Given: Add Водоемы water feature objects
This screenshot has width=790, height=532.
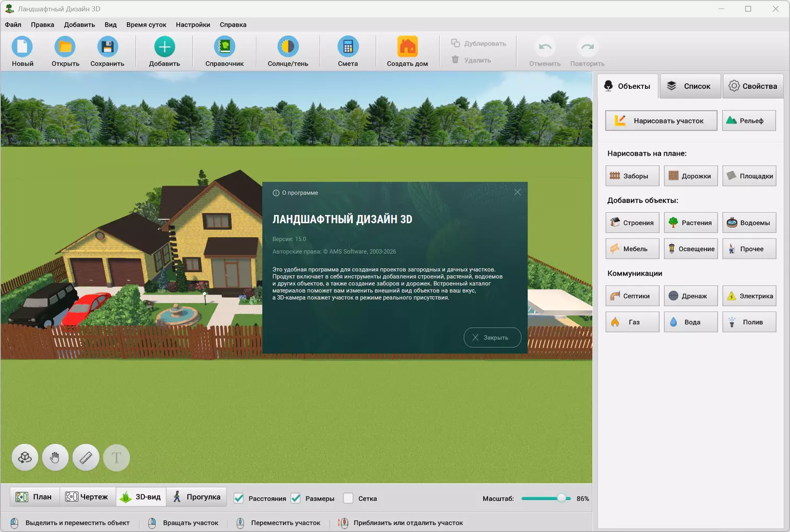Looking at the screenshot, I should click(x=749, y=223).
